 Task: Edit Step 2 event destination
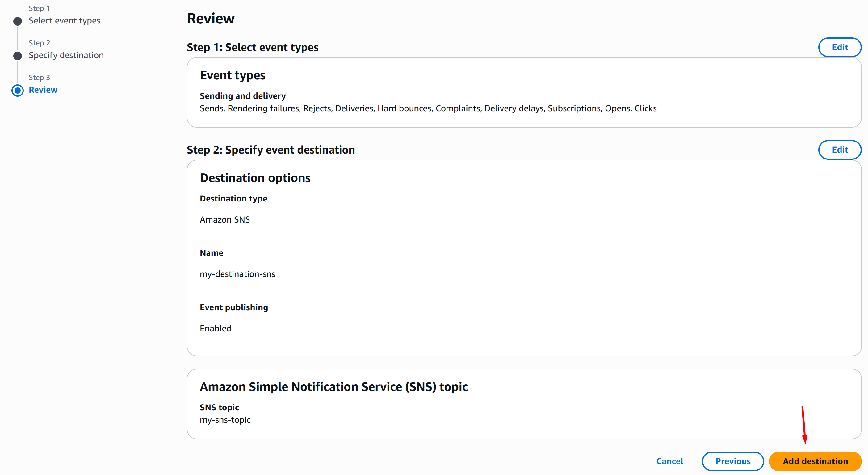839,150
